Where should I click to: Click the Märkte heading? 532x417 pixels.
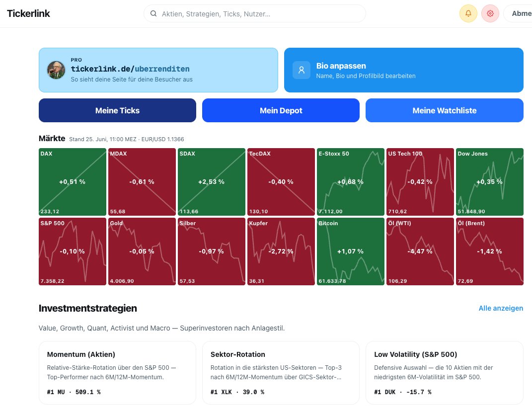pyautogui.click(x=52, y=138)
